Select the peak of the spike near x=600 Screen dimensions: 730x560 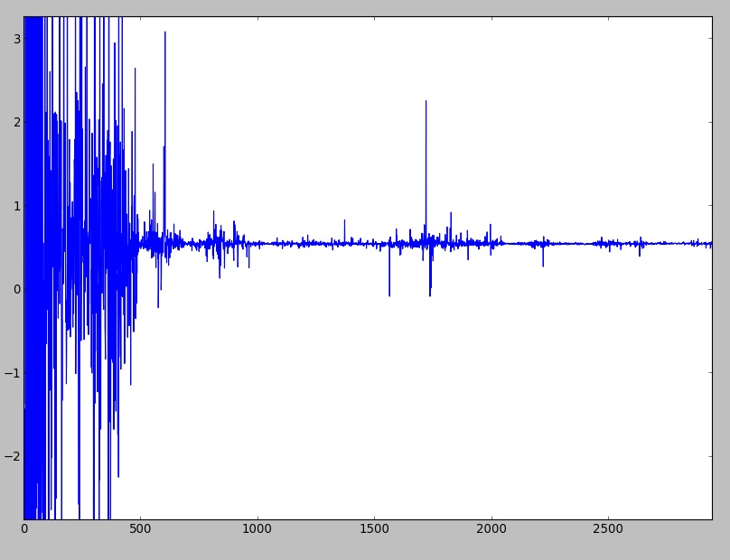click(x=164, y=33)
